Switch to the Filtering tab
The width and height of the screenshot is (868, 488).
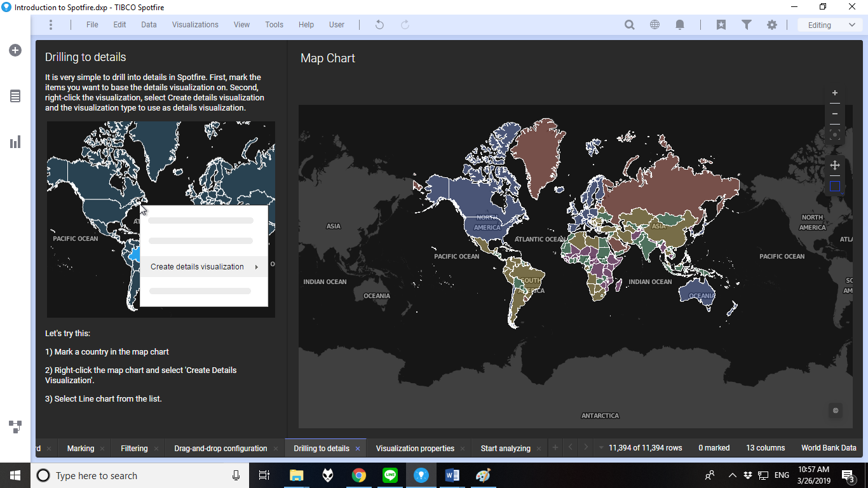tap(134, 449)
